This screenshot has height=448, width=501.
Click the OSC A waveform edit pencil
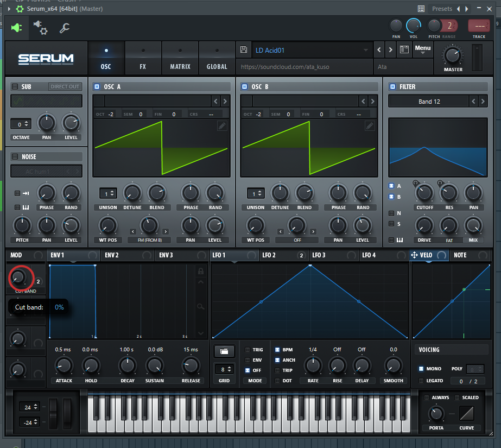pos(222,125)
